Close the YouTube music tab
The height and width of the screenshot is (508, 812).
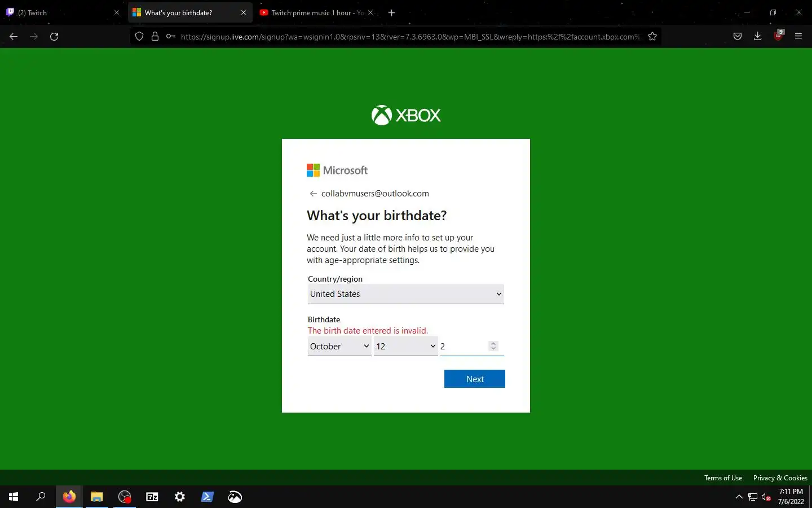[370, 12]
